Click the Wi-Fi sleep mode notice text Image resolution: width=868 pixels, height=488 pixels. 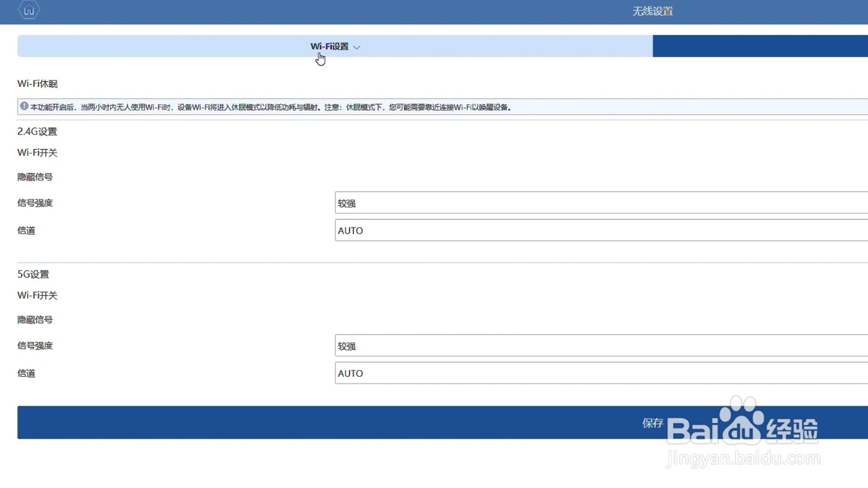click(271, 107)
